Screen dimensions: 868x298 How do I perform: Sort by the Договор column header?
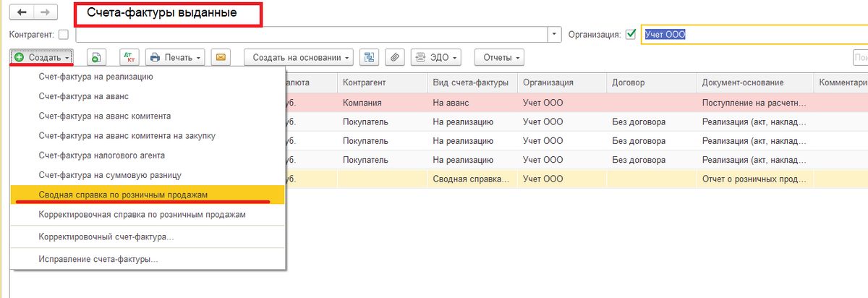coord(651,82)
